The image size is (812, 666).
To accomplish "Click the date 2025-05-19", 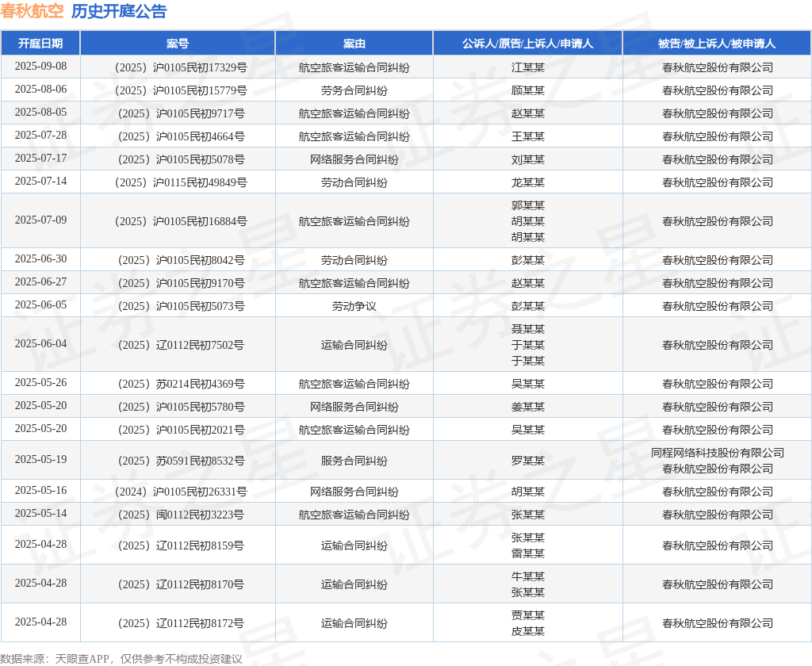I will click(x=40, y=459).
